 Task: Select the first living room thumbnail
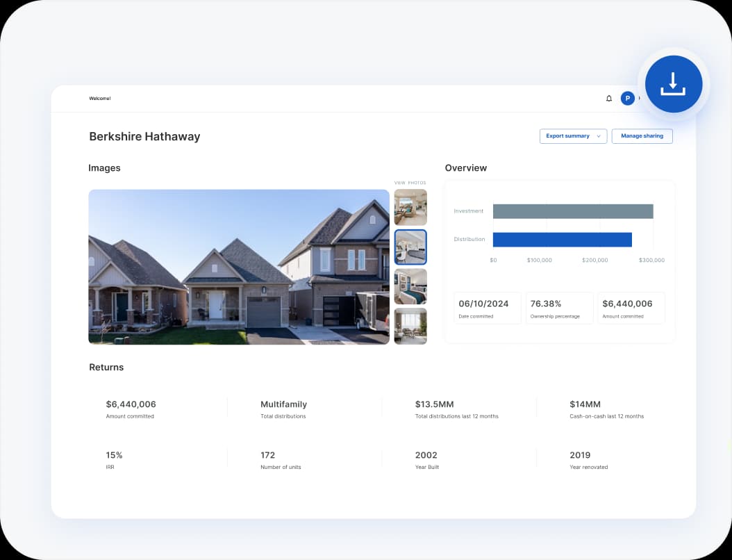click(x=410, y=207)
